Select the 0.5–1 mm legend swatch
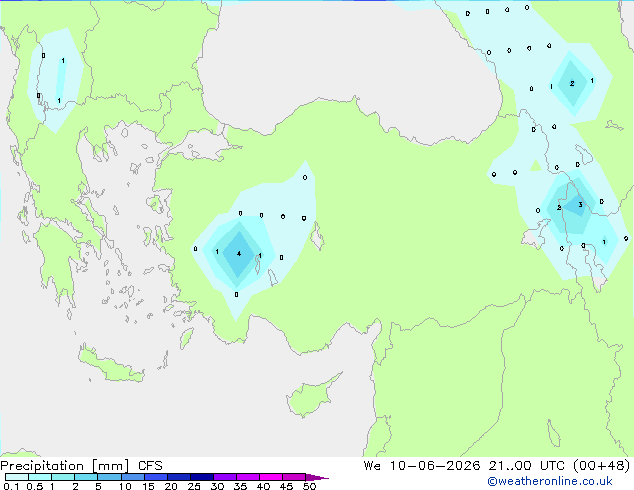 click(x=40, y=477)
